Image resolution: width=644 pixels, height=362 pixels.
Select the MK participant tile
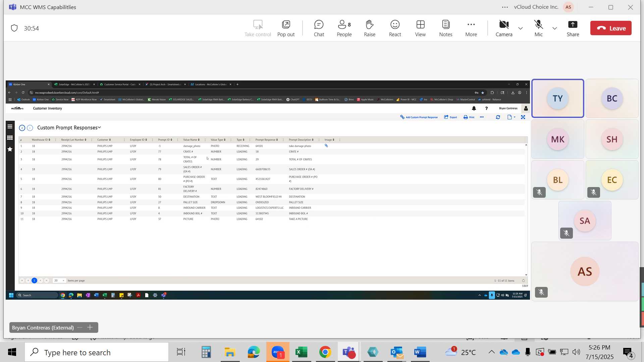[557, 139]
